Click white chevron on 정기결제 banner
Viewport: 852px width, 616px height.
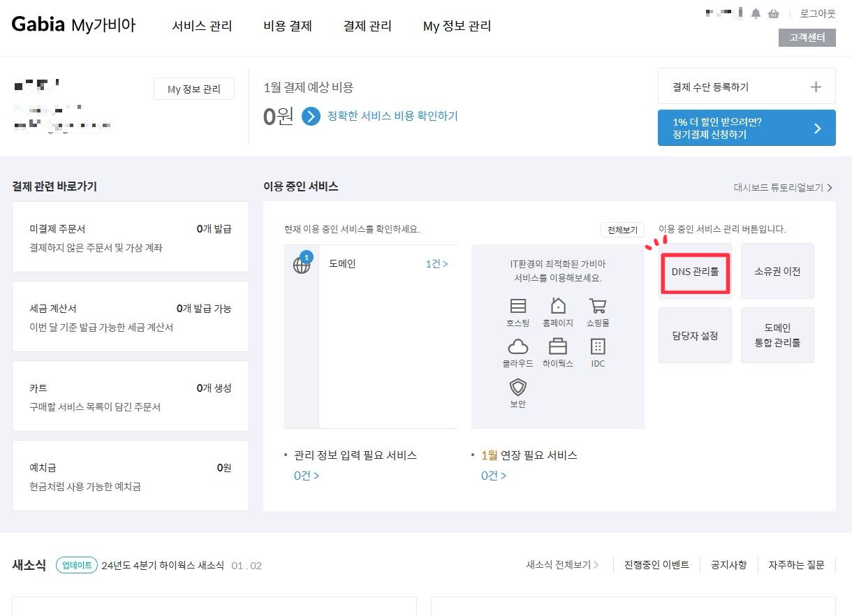(x=818, y=129)
